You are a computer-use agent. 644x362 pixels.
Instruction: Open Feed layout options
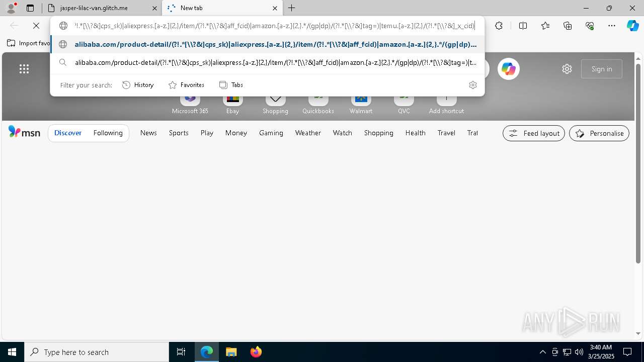point(534,133)
